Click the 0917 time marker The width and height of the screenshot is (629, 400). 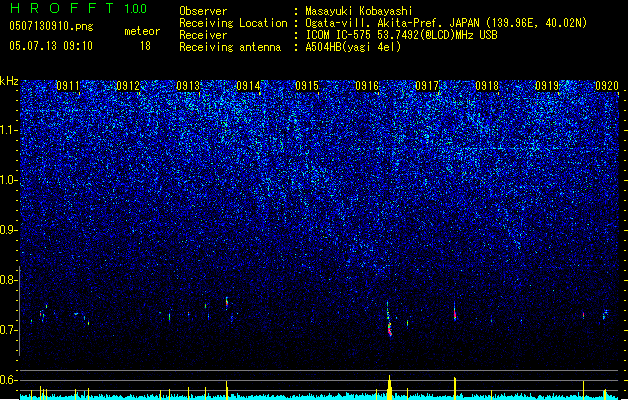[x=427, y=86]
